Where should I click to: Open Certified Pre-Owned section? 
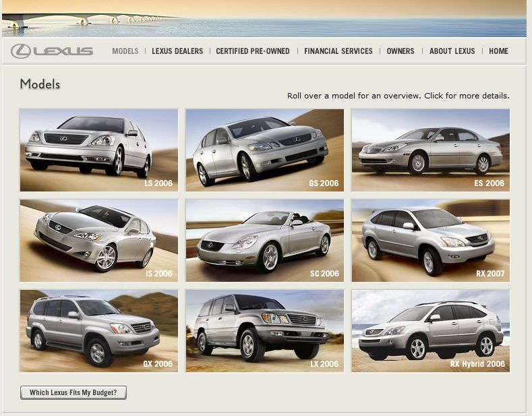[x=253, y=51]
